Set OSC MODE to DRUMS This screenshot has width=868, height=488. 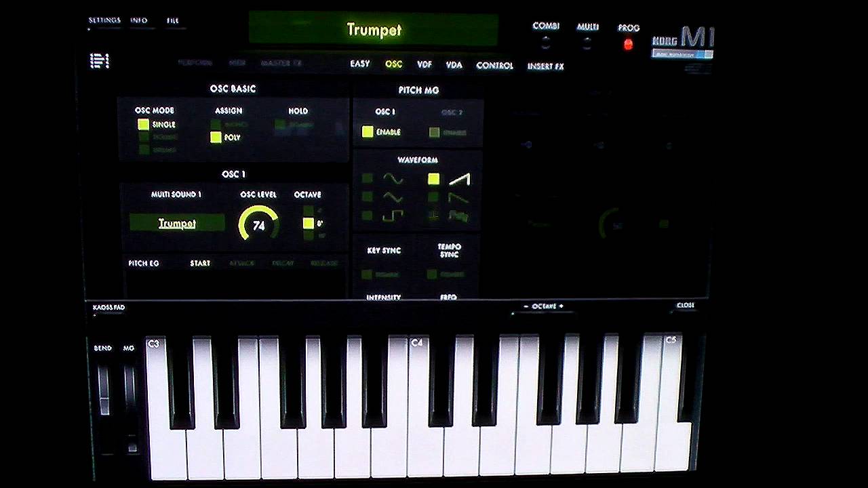tap(143, 149)
